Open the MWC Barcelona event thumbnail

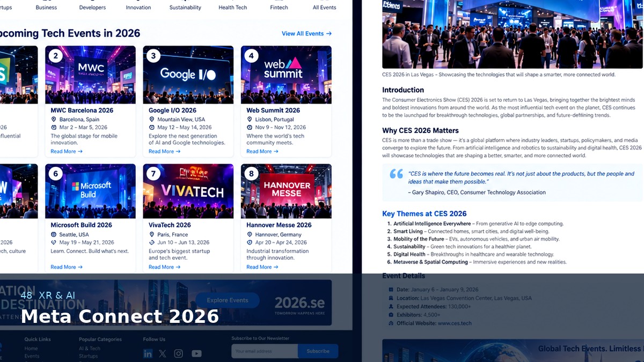coord(90,75)
